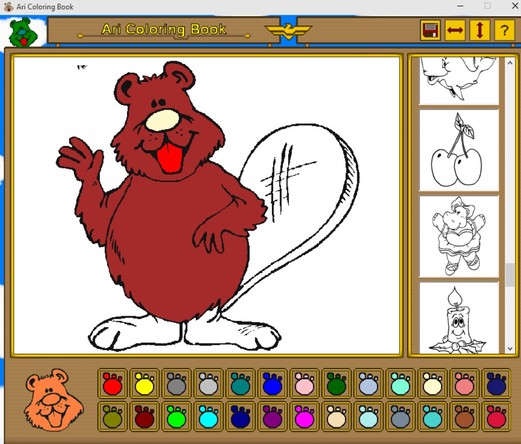The height and width of the screenshot is (444, 521).
Task: Click the green bear logo icon
Action: [x=23, y=32]
